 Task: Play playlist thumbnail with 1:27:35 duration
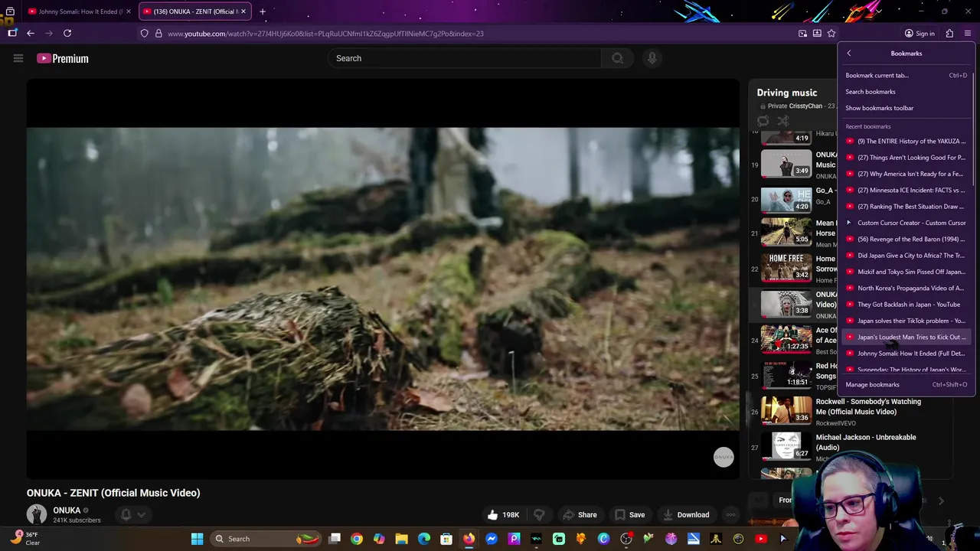point(786,339)
